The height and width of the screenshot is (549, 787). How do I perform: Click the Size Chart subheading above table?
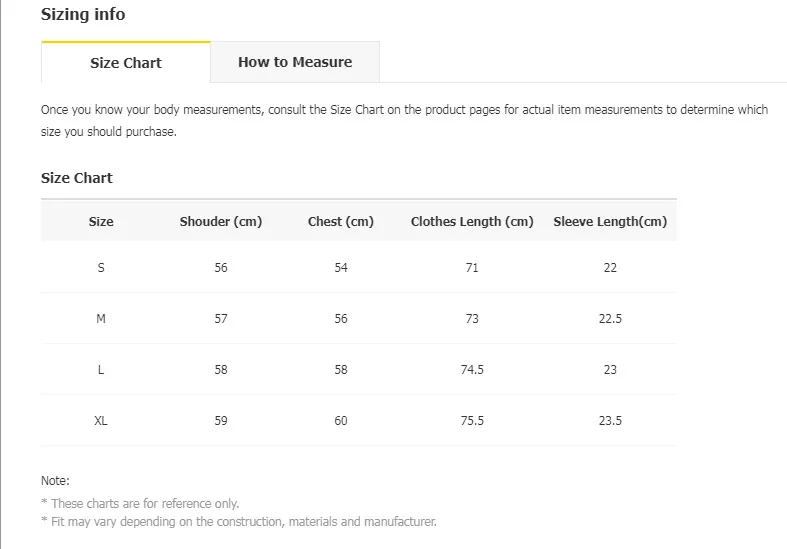(77, 178)
